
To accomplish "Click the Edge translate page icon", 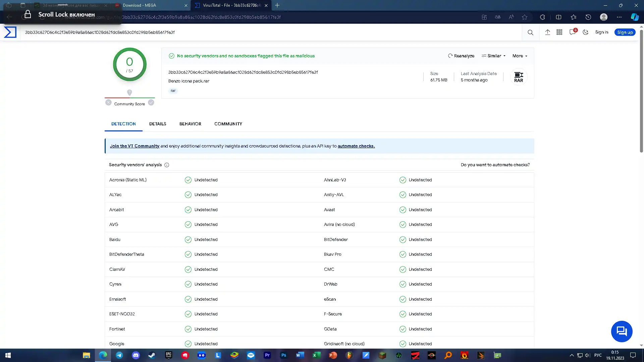I will point(498,17).
